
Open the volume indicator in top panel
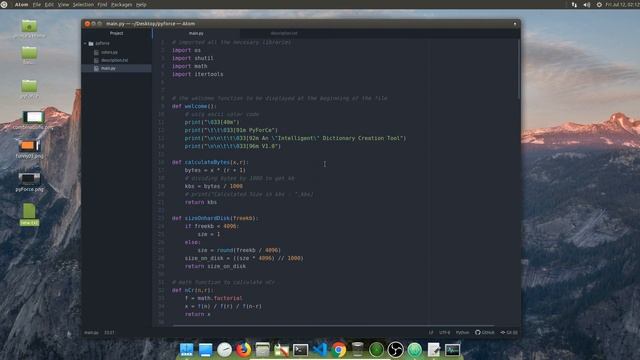(x=587, y=5)
